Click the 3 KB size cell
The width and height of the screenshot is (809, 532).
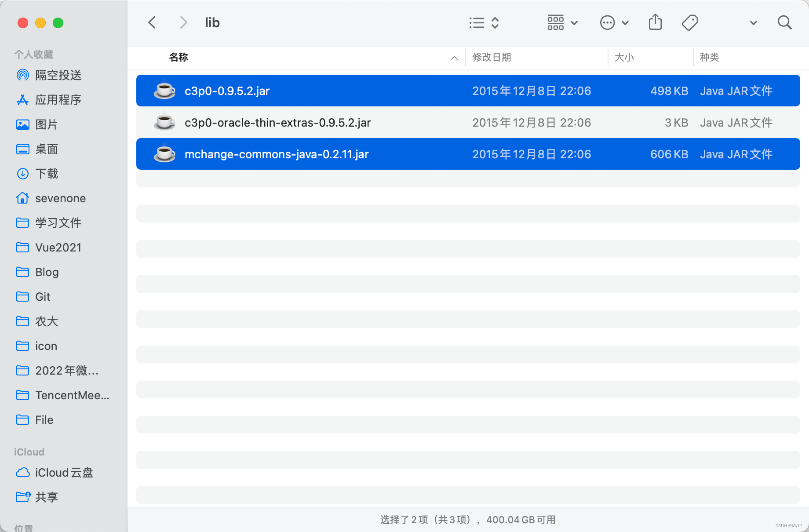676,123
